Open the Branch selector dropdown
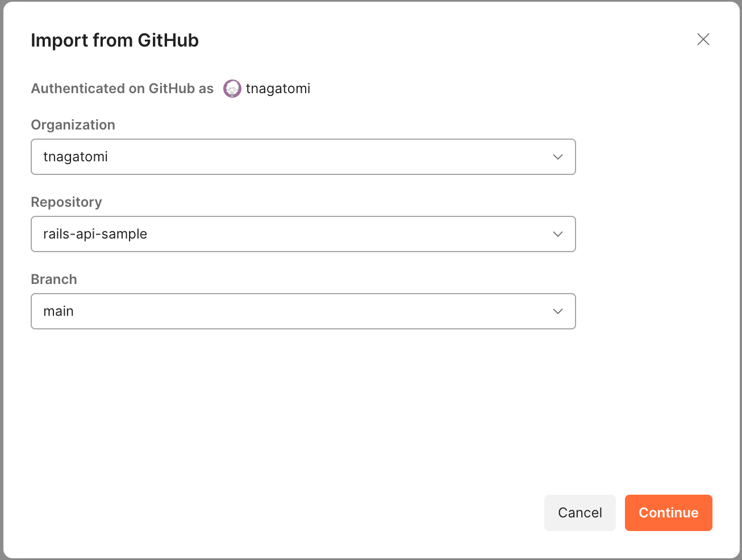 coord(303,311)
